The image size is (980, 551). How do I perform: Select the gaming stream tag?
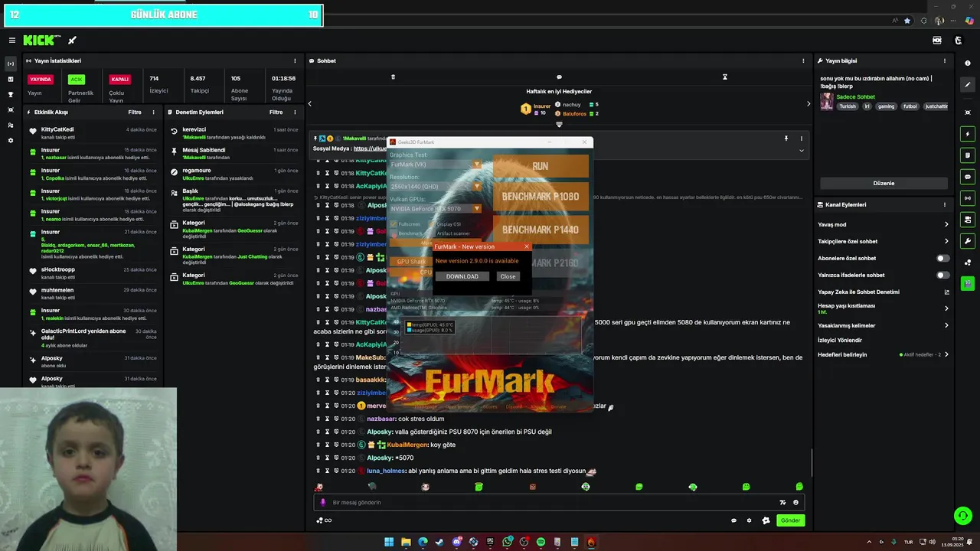click(x=886, y=106)
